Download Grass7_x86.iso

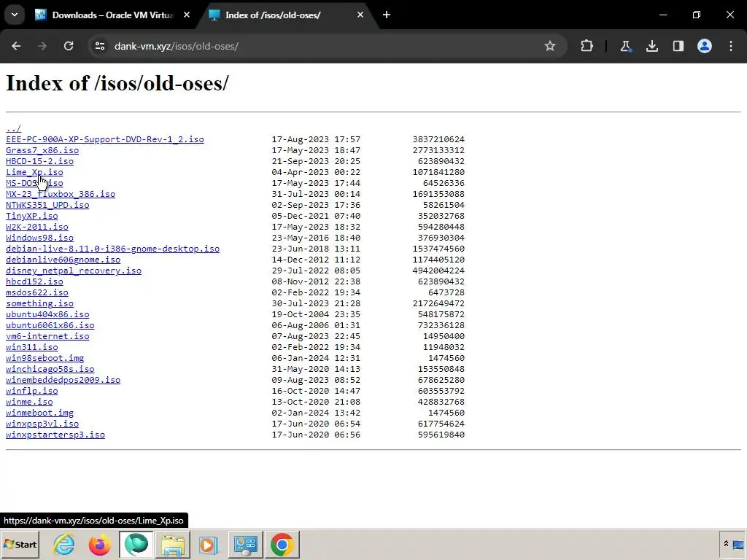(42, 150)
